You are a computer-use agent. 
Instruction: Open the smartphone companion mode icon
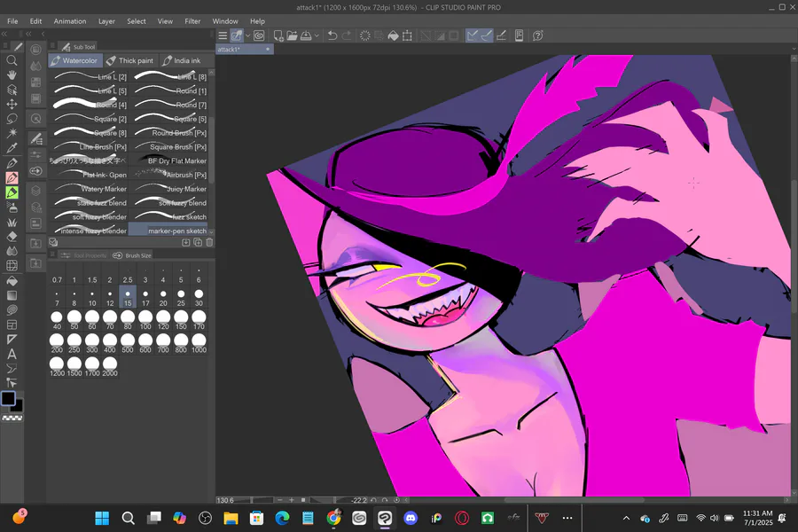(519, 35)
